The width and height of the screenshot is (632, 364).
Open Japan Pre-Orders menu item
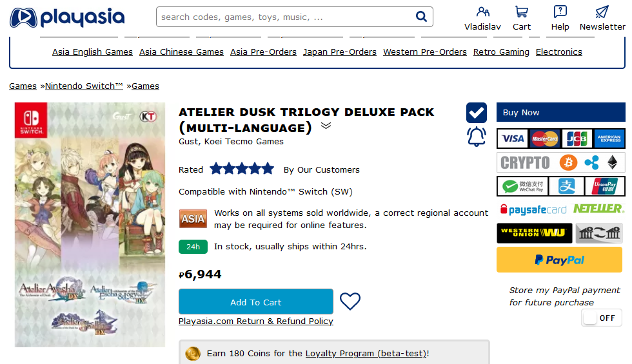tap(340, 52)
